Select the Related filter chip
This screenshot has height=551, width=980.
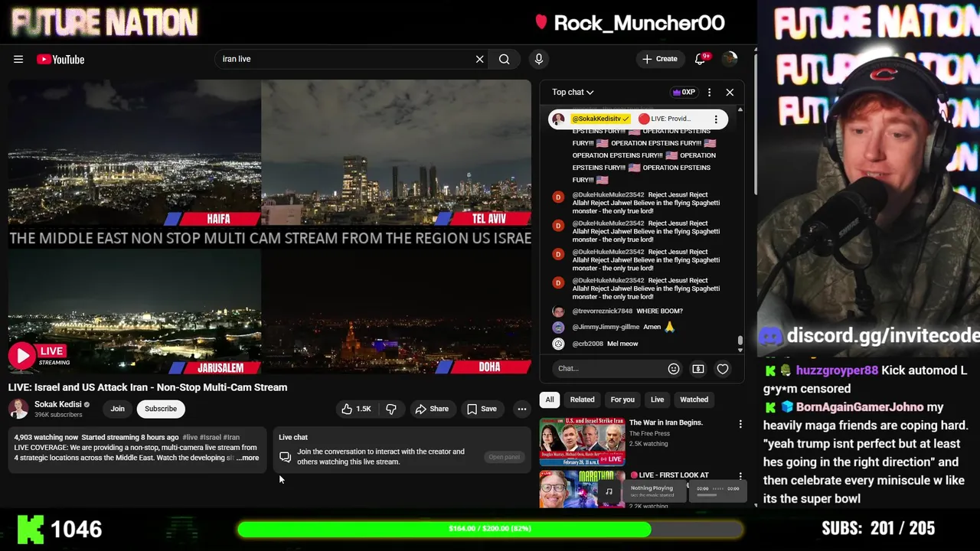click(x=582, y=399)
